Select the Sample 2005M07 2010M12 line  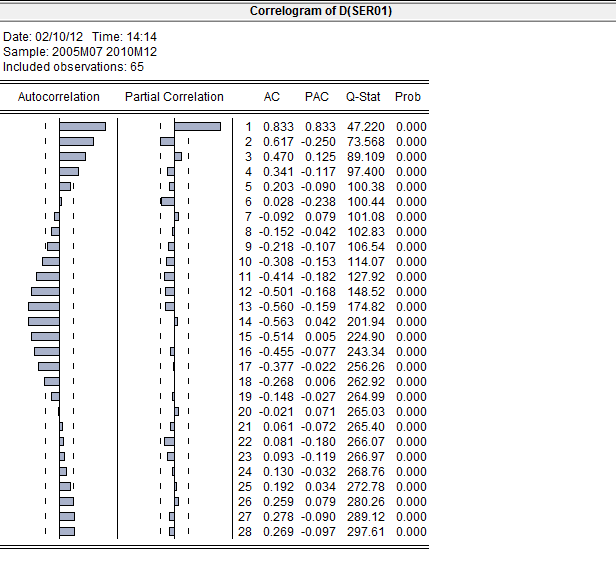pos(80,51)
